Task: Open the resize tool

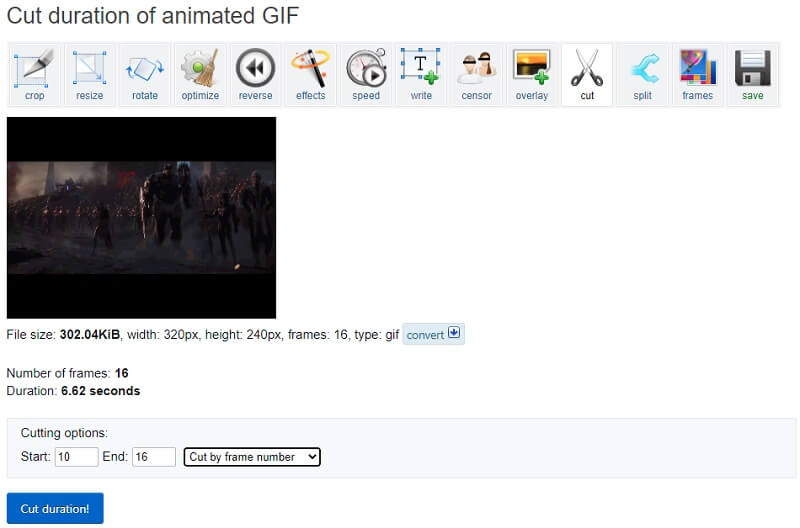Action: 89,74
